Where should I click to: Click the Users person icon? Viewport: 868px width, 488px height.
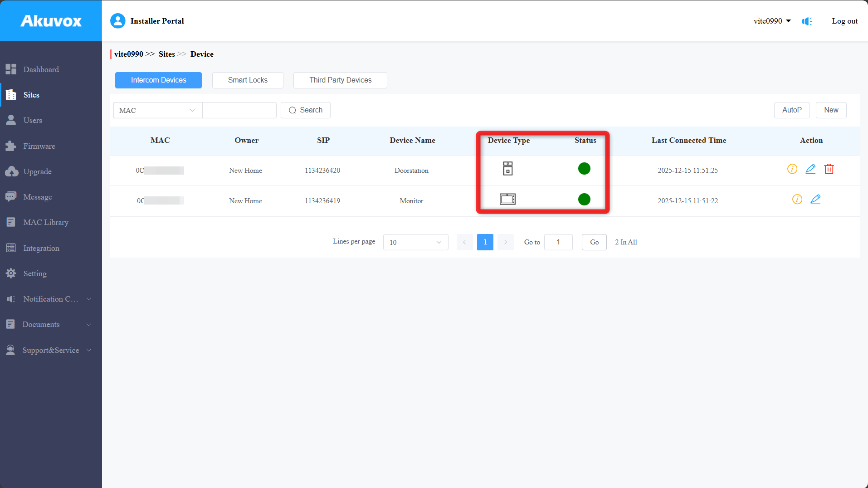11,120
